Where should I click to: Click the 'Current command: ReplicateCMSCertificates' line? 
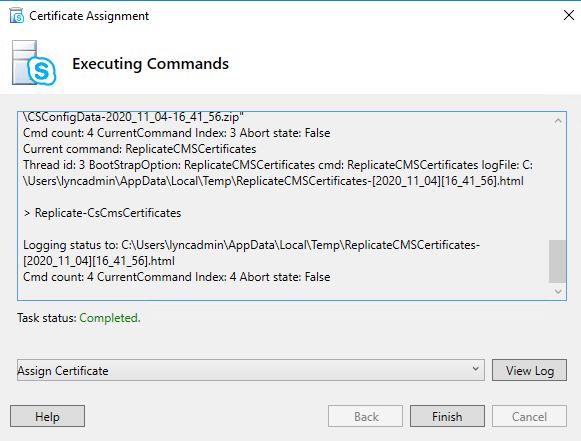point(139,149)
